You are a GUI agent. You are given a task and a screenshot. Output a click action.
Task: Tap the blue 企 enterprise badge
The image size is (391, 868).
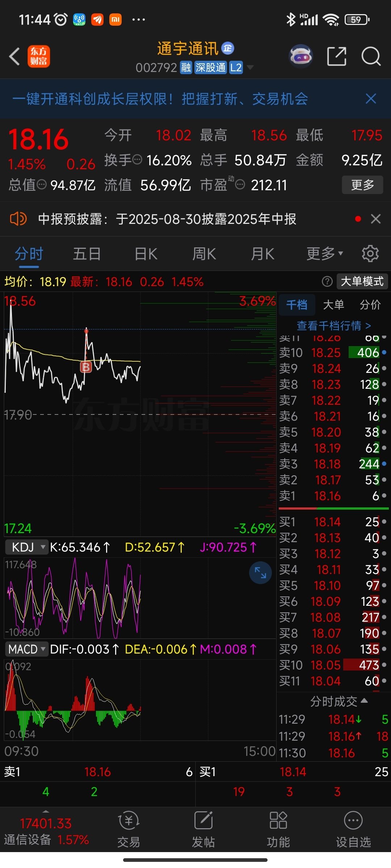coord(228,48)
